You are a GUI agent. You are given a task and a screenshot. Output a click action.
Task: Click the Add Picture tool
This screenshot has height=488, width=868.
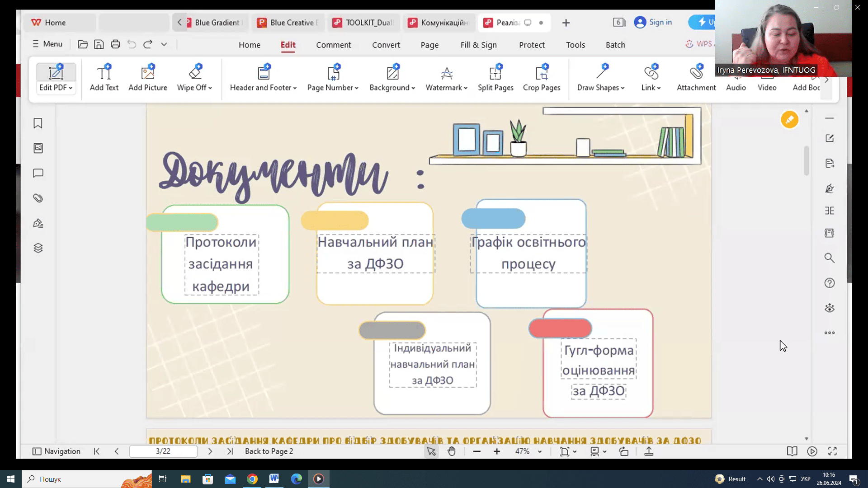tap(148, 78)
